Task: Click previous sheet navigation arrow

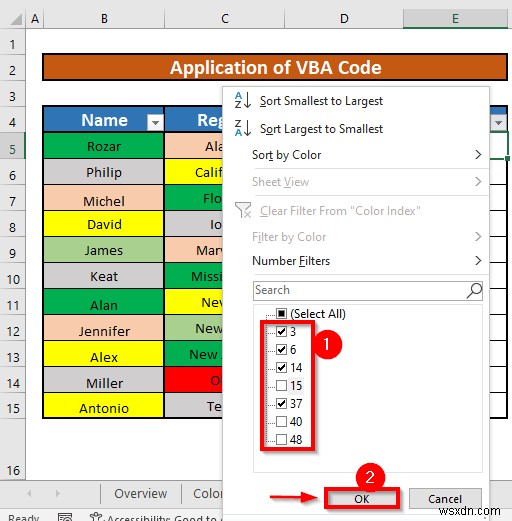Action: 29,493
